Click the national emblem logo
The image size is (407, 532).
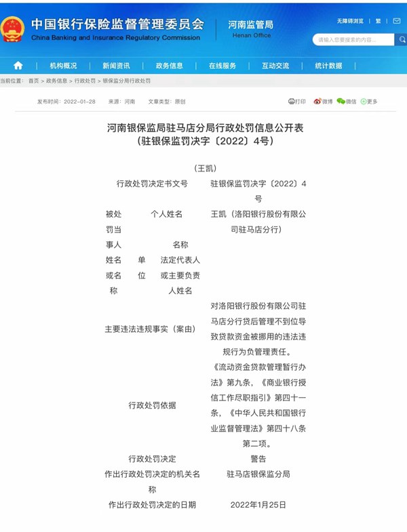[13, 28]
